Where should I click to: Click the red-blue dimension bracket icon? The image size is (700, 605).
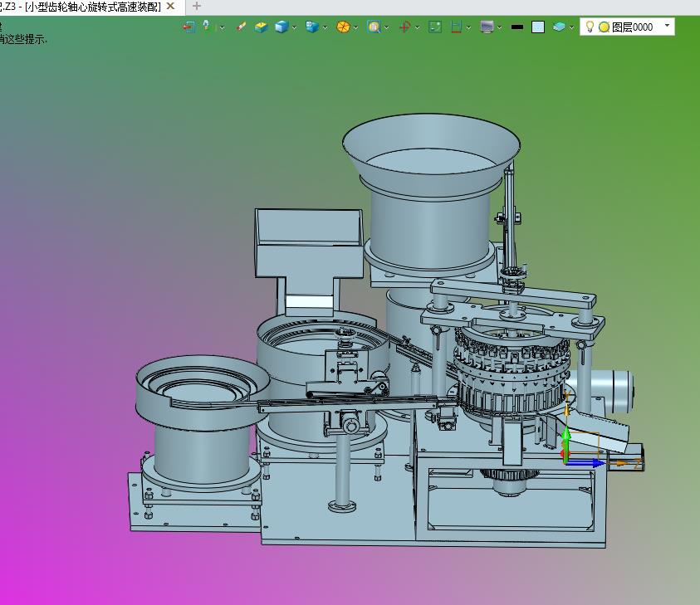point(456,27)
